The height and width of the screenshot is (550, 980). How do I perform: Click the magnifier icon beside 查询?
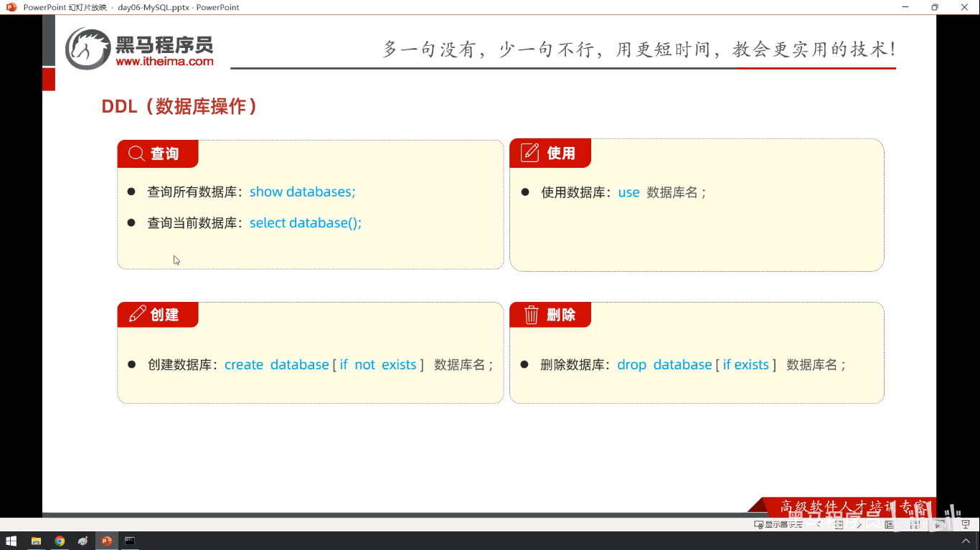136,153
